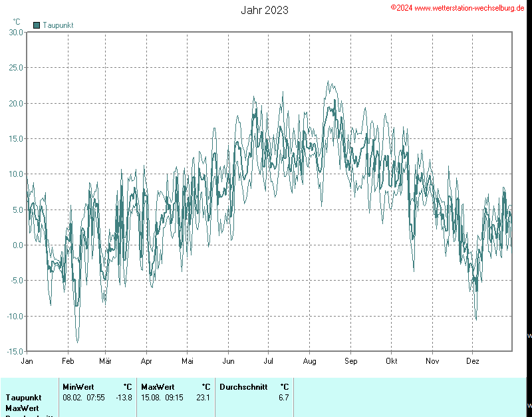
Task: Click the average value 6.7
Action: pyautogui.click(x=284, y=397)
